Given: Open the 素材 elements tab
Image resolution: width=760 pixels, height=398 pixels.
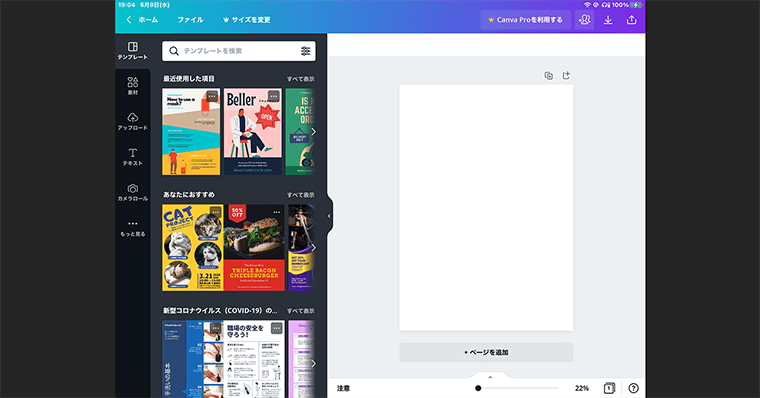Looking at the screenshot, I should [132, 86].
